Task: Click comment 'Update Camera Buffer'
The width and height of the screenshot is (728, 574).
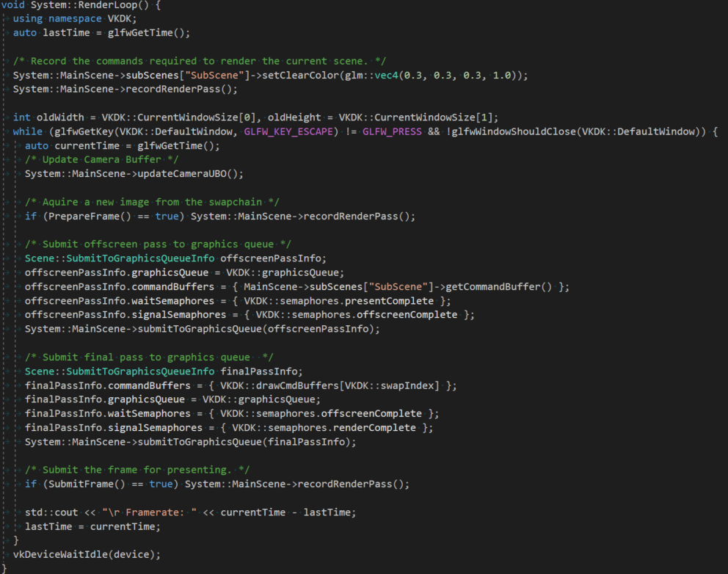Action: click(x=102, y=160)
